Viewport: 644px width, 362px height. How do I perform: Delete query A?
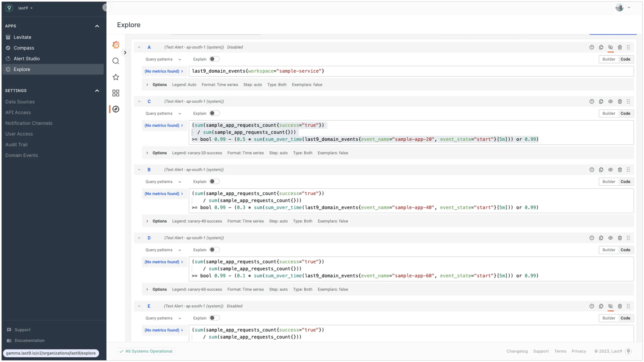620,47
